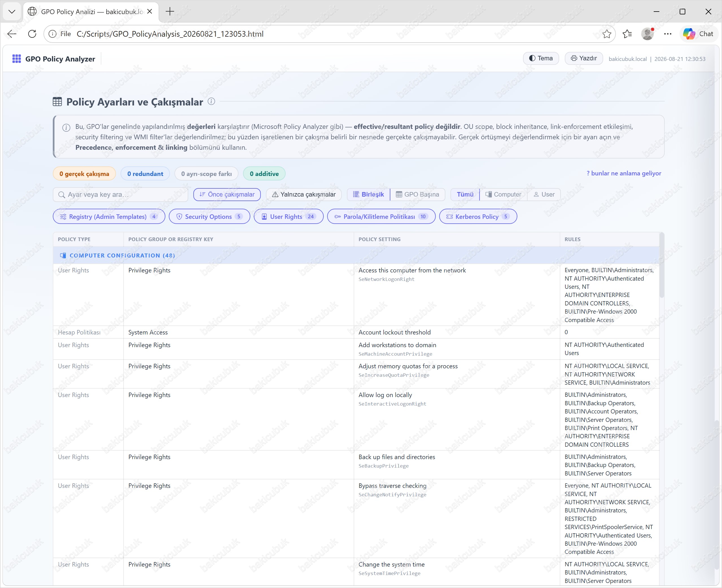This screenshot has height=588, width=722.
Task: Filter by Registry (Admin Templates) category
Action: point(109,216)
